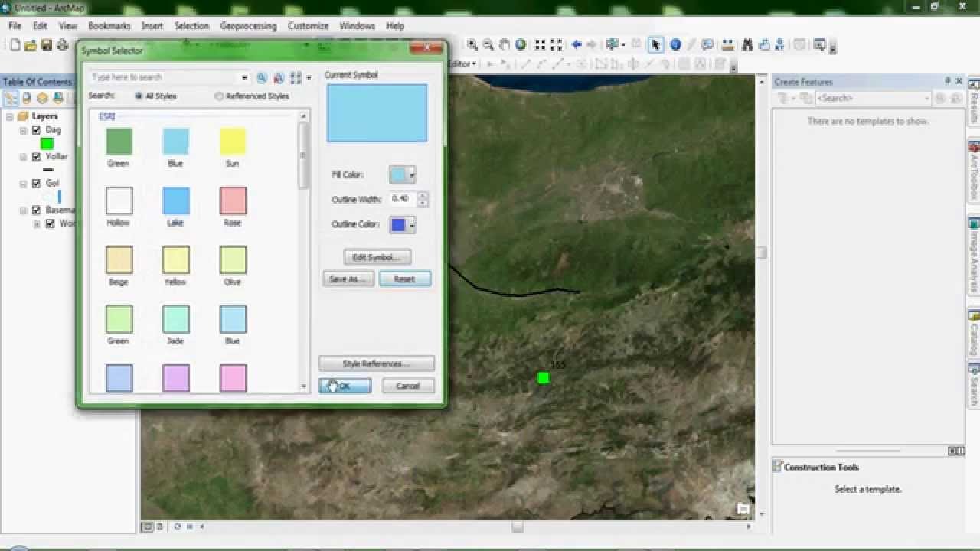This screenshot has height=551, width=980.
Task: Select the Zoom Out tool
Action: [x=488, y=44]
